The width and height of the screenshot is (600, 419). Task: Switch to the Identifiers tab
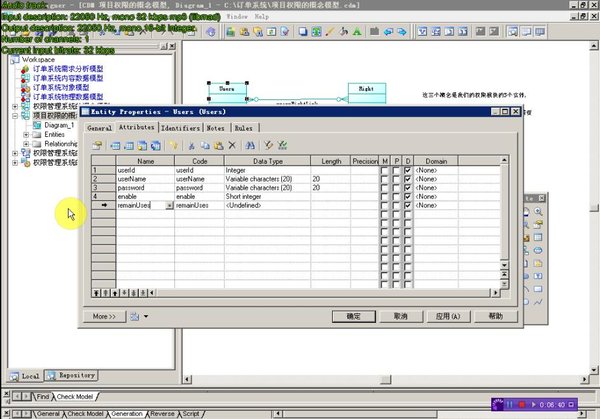coord(180,128)
